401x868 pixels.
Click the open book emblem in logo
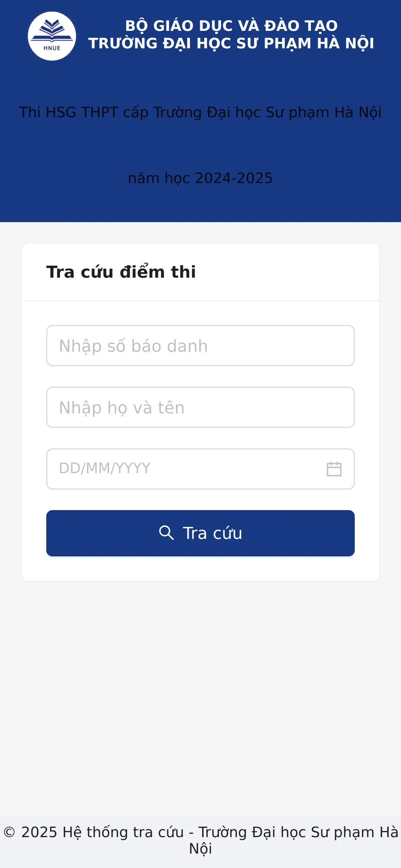coord(52,31)
